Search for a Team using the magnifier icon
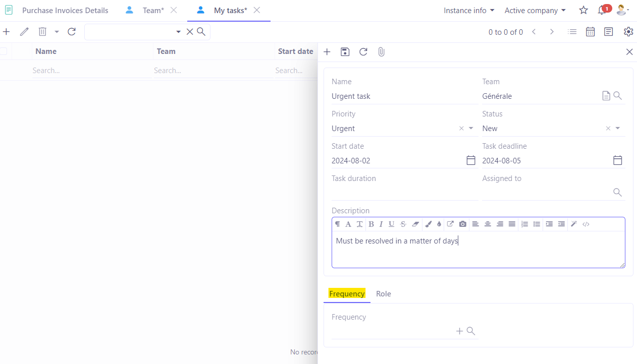 click(x=617, y=95)
